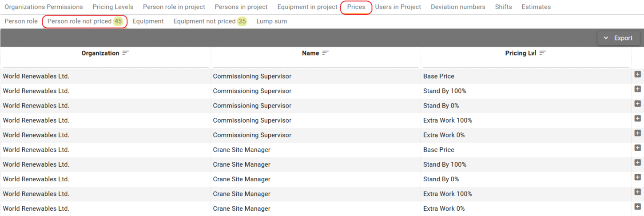Go to the Estimates tab
The image size is (644, 216).
(x=536, y=7)
